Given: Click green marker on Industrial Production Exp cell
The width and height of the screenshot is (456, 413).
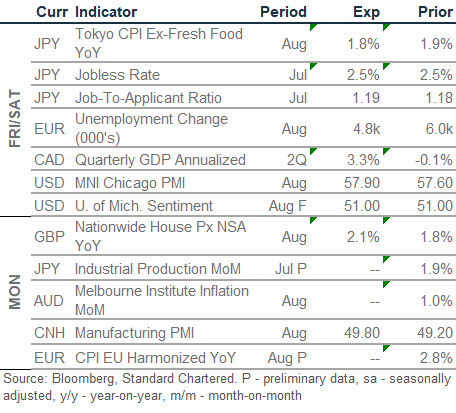Looking at the screenshot, I should [x=386, y=259].
